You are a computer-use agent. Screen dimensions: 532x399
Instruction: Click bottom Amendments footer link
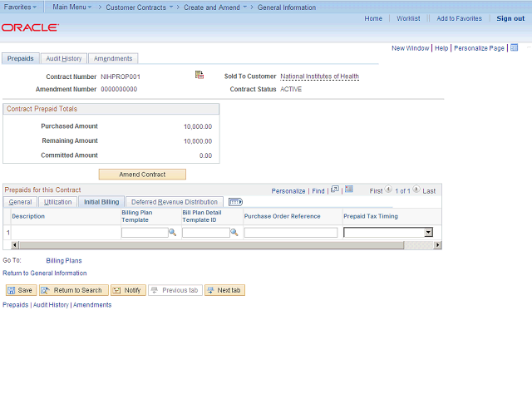pyautogui.click(x=92, y=305)
